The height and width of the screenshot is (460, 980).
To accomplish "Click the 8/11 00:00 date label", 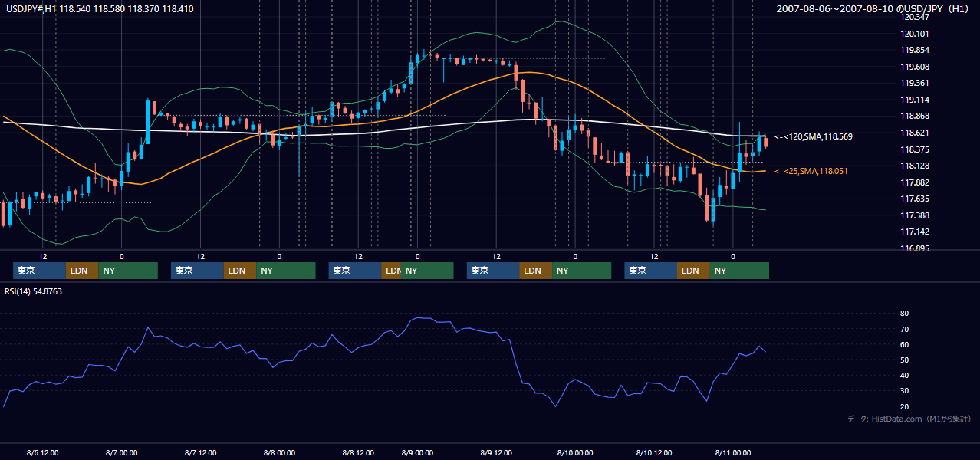I will click(x=733, y=452).
